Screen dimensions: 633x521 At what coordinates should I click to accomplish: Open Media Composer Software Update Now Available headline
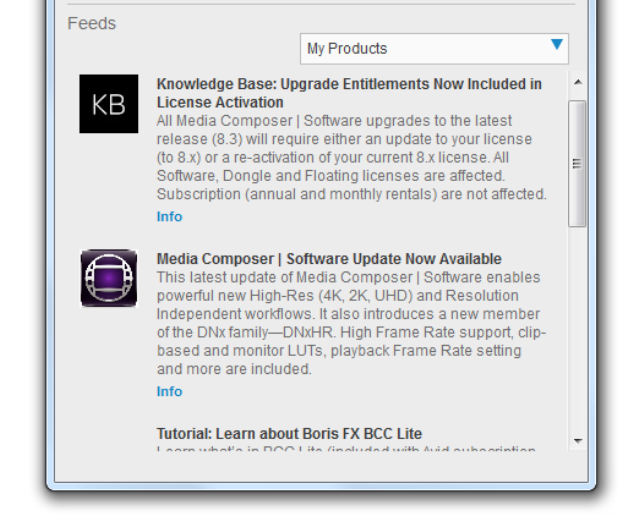click(x=329, y=259)
